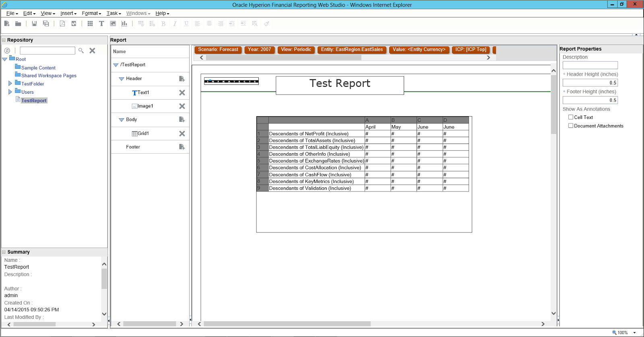Viewport: 644px width, 337px height.
Task: Click the Footer Height input field
Action: tap(590, 100)
